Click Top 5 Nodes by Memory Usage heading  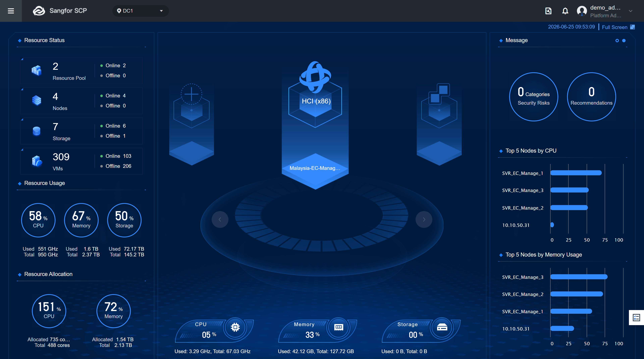544,255
